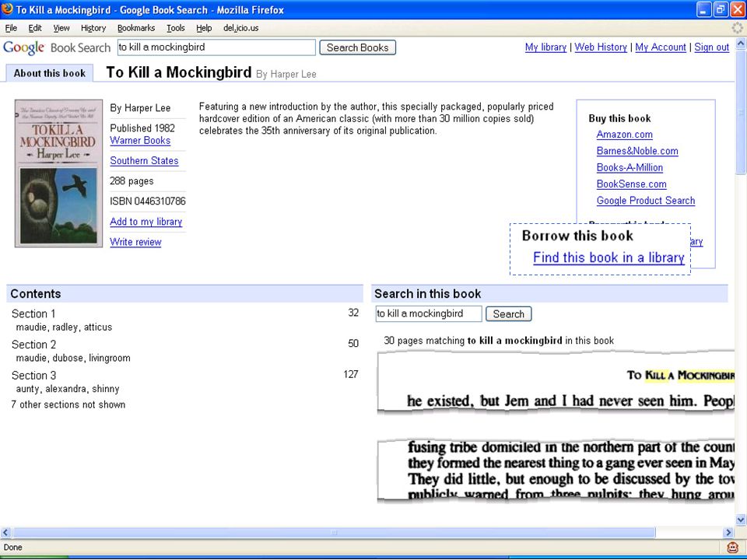The image size is (747, 560).
Task: Open the Web History link
Action: pyautogui.click(x=601, y=47)
